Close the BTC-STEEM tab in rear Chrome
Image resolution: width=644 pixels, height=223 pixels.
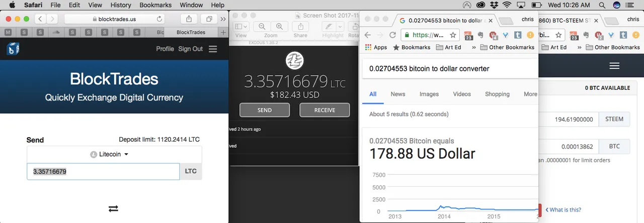tap(596, 21)
